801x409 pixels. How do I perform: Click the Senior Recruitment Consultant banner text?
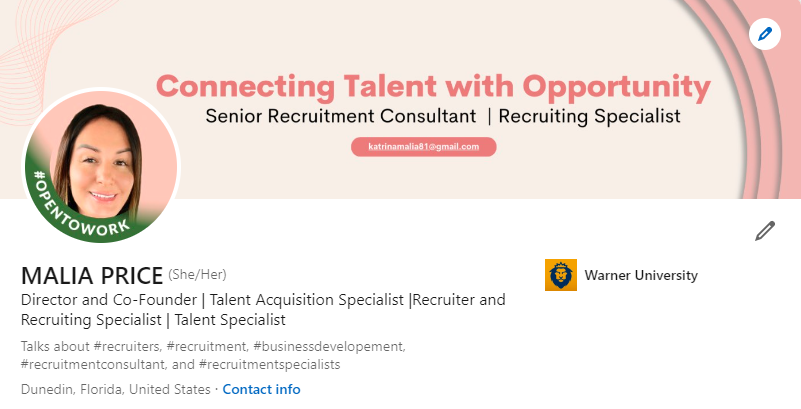pos(341,116)
